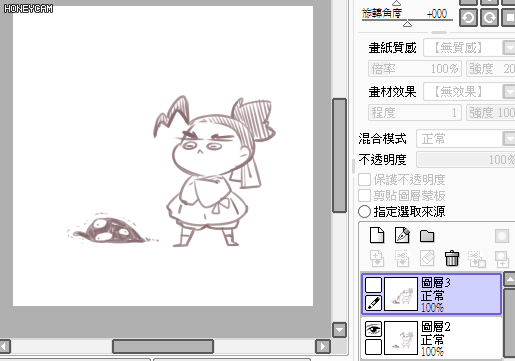
Task: Delete the selected layer with trash icon
Action: click(x=452, y=258)
